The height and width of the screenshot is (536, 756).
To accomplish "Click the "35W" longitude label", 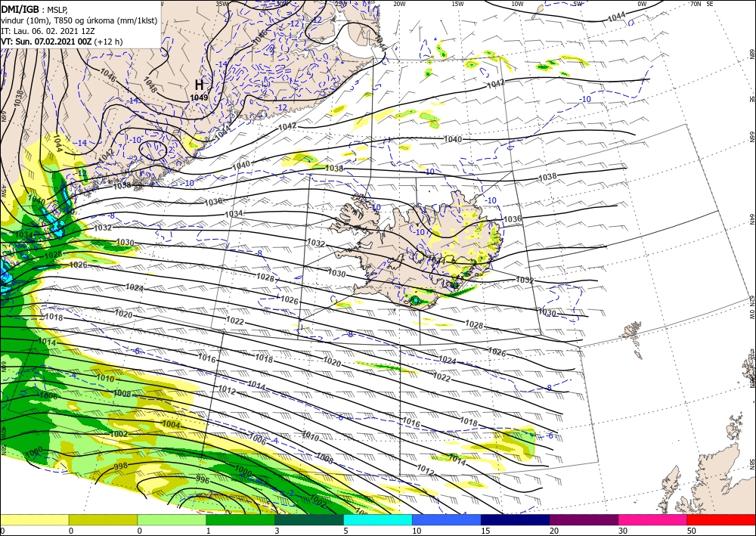I will coord(222,4).
